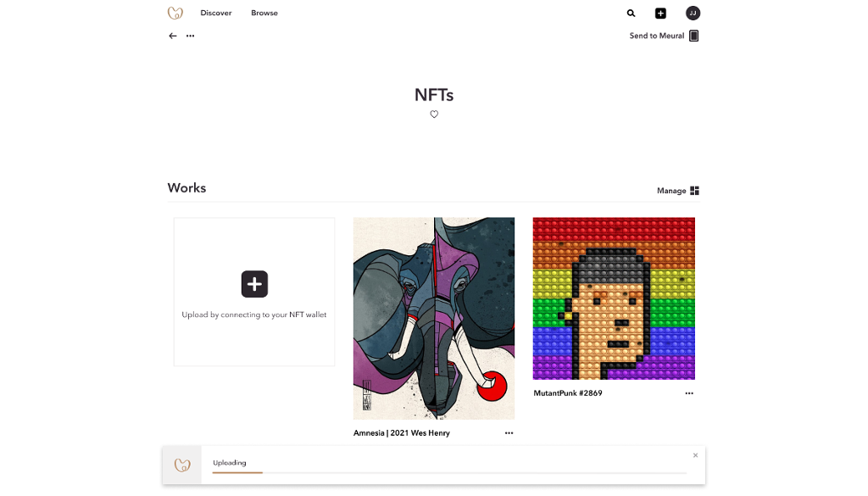Go back using the left arrow

(173, 36)
